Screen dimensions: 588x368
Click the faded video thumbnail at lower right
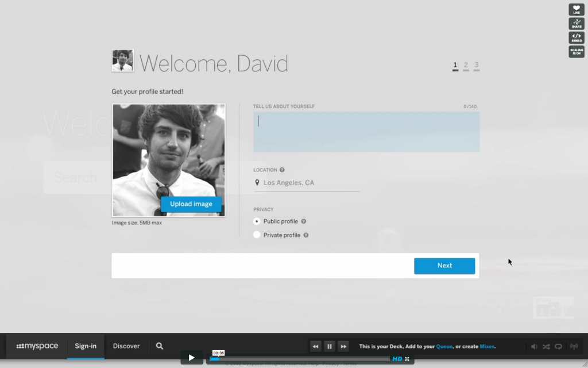[554, 308]
